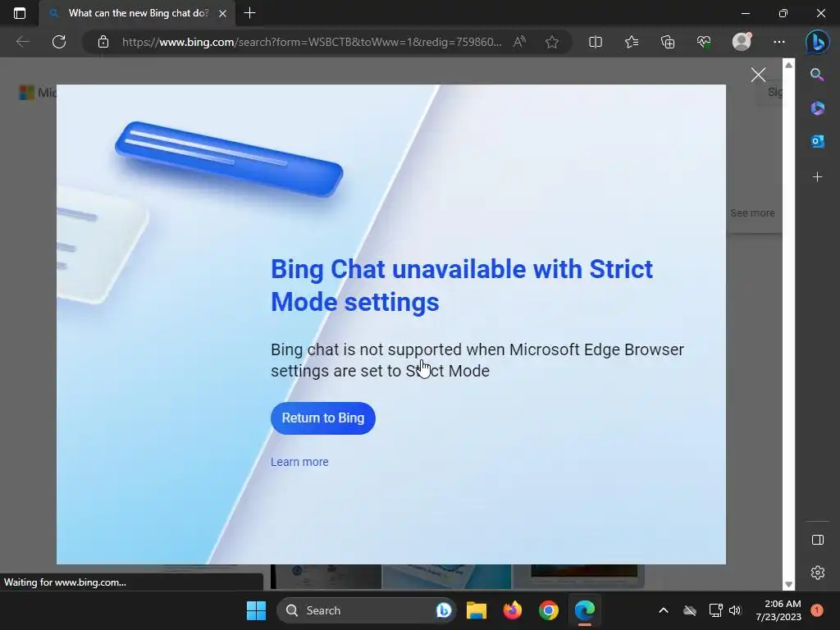Toggle sidebar visibility icon near bottom
Screen dimensions: 840x630
(x=818, y=540)
